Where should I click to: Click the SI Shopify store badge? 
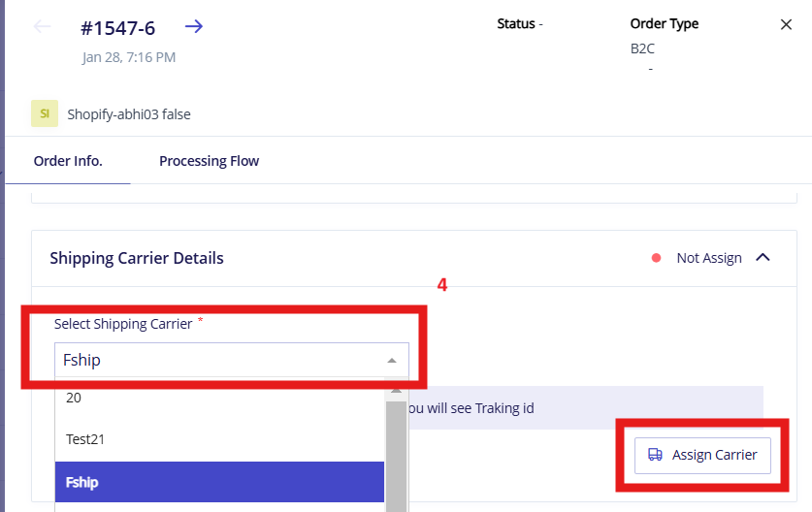pos(45,113)
